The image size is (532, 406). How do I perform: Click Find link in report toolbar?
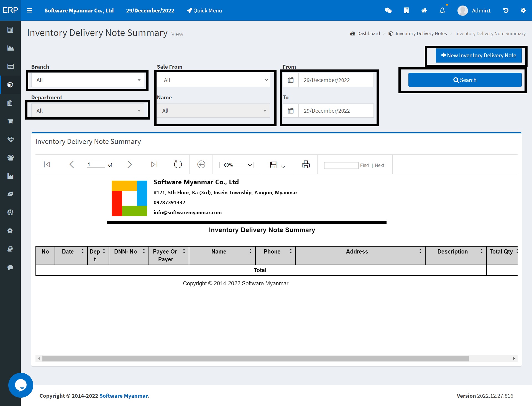pyautogui.click(x=364, y=165)
